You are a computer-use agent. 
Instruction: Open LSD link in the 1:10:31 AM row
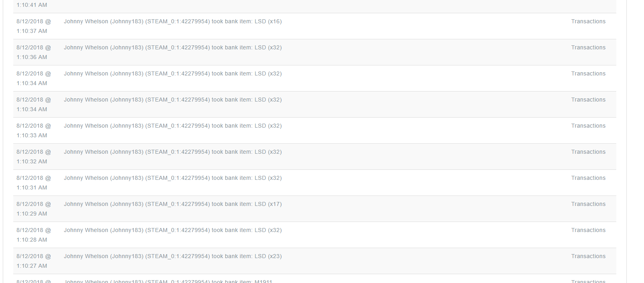pos(260,178)
